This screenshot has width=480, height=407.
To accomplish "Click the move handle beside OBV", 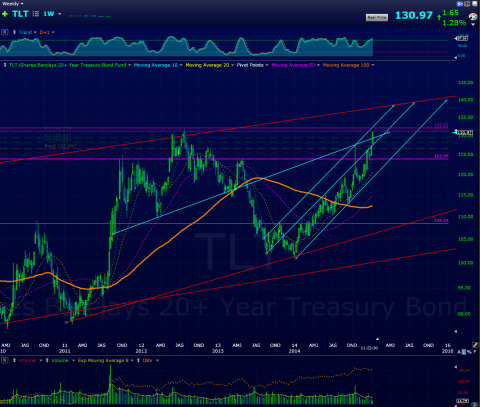I will pyautogui.click(x=138, y=360).
